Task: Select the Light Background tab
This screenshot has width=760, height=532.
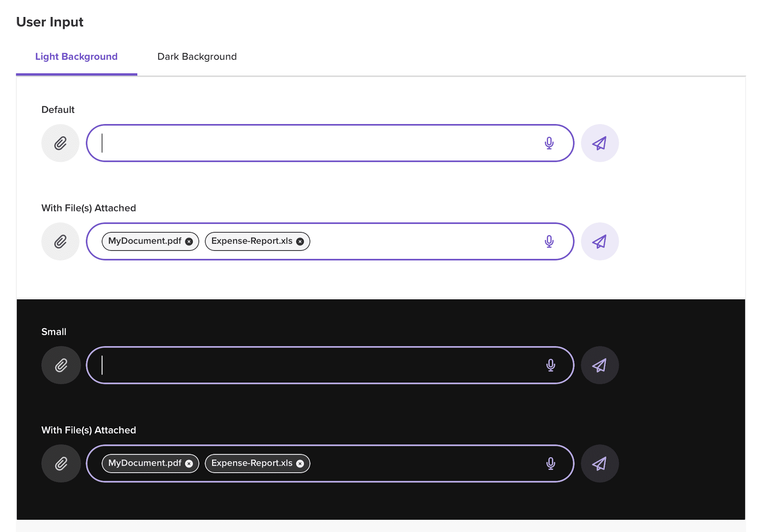Action: tap(77, 57)
